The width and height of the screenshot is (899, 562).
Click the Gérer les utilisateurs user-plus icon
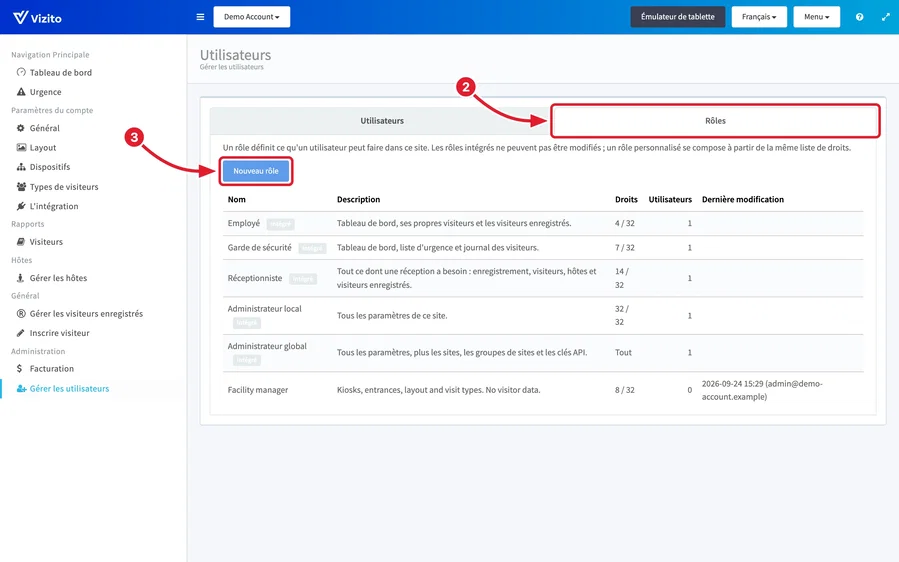click(x=21, y=388)
